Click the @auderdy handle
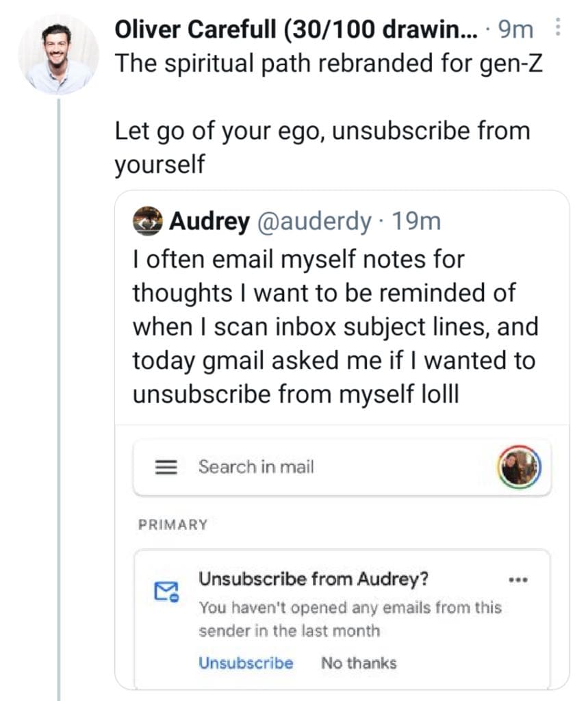 (314, 221)
